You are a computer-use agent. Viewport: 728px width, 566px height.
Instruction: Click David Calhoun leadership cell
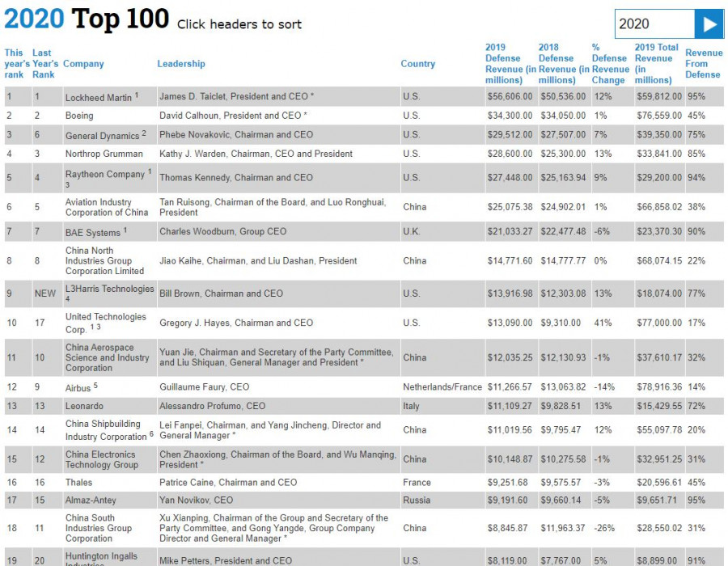click(x=278, y=116)
